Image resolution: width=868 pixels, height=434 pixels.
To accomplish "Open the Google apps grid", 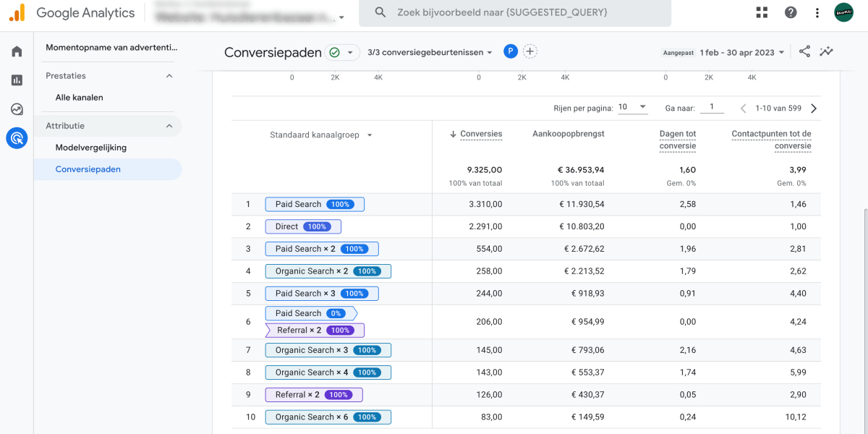I will coord(762,12).
